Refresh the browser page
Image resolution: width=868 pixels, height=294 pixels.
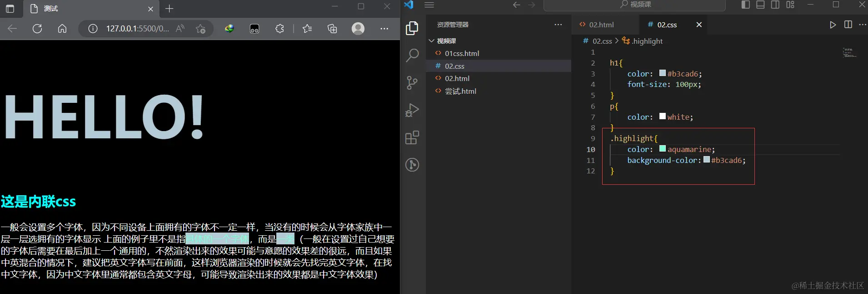(37, 29)
